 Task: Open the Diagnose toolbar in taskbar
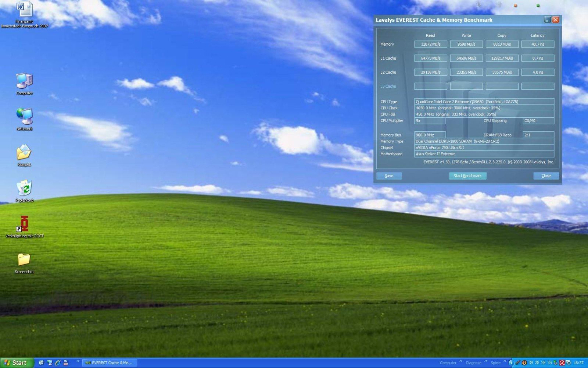click(x=473, y=363)
